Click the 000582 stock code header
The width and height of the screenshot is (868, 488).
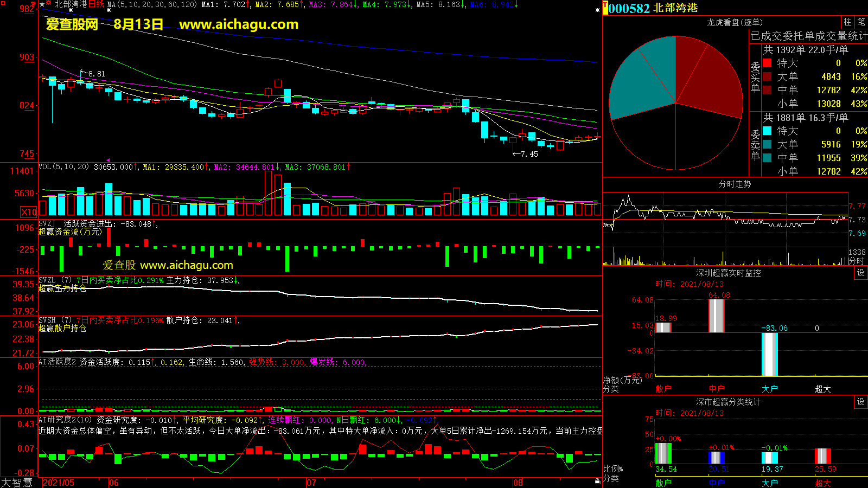pyautogui.click(x=629, y=8)
